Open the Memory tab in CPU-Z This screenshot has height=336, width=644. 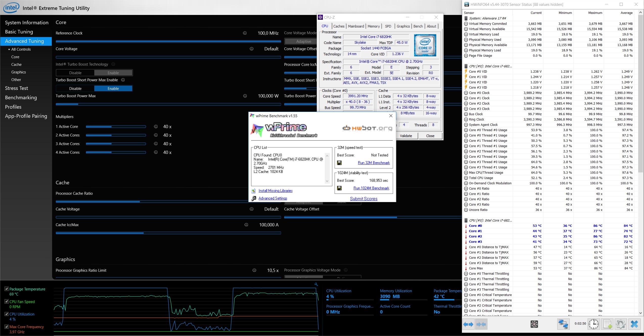pos(374,26)
